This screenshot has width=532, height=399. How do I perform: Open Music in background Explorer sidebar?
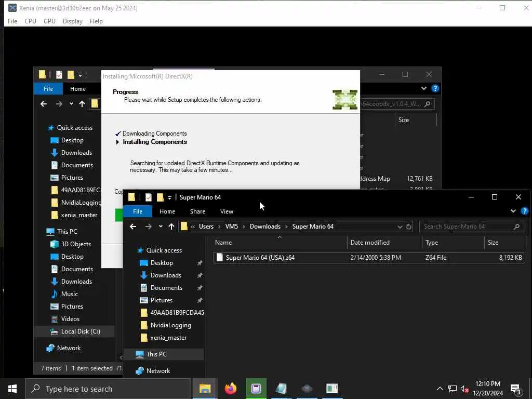pyautogui.click(x=70, y=294)
